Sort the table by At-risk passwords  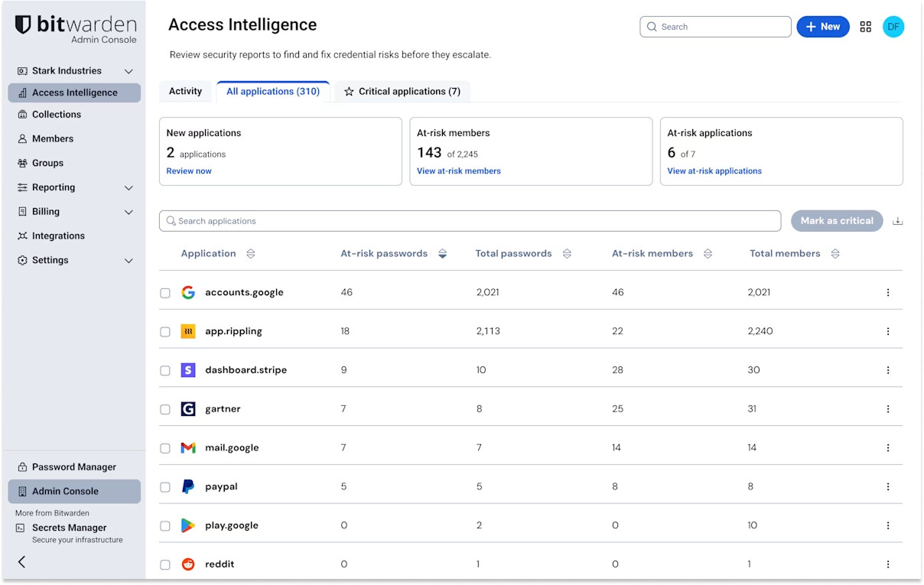click(442, 253)
